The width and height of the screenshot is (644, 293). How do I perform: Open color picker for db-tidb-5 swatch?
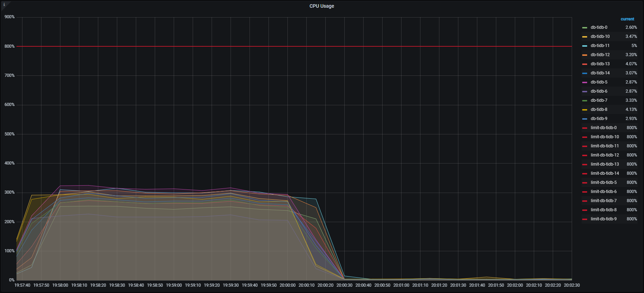coord(584,82)
